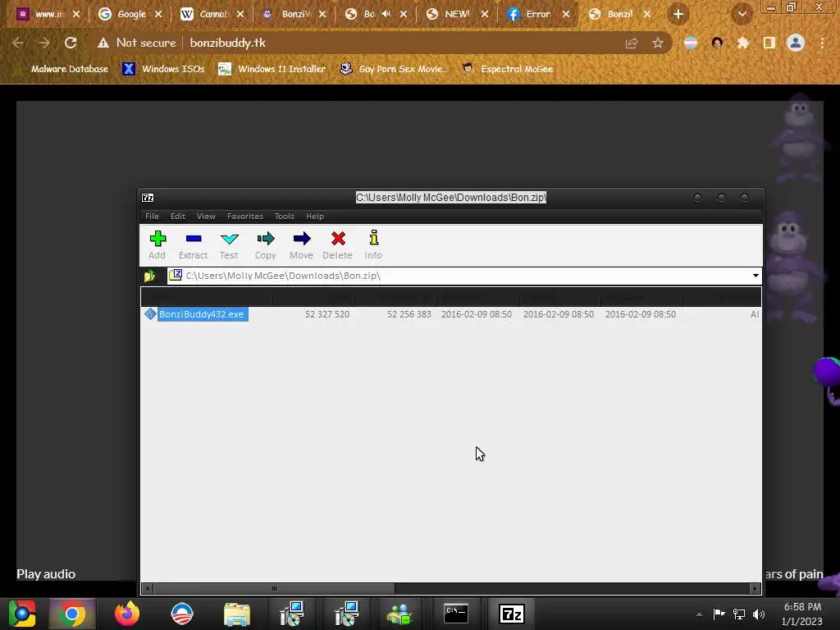Image resolution: width=840 pixels, height=630 pixels.
Task: Launch Firefox from the taskbar
Action: click(127, 614)
